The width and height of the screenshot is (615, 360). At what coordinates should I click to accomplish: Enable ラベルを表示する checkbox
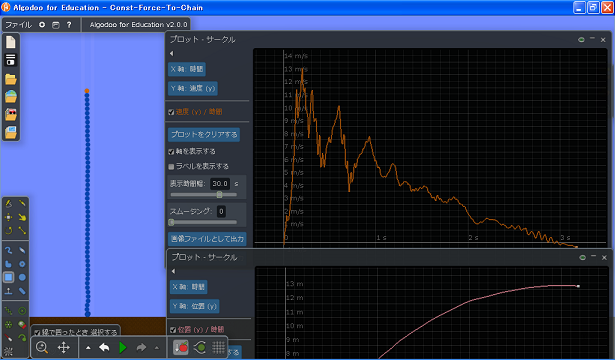pyautogui.click(x=171, y=167)
